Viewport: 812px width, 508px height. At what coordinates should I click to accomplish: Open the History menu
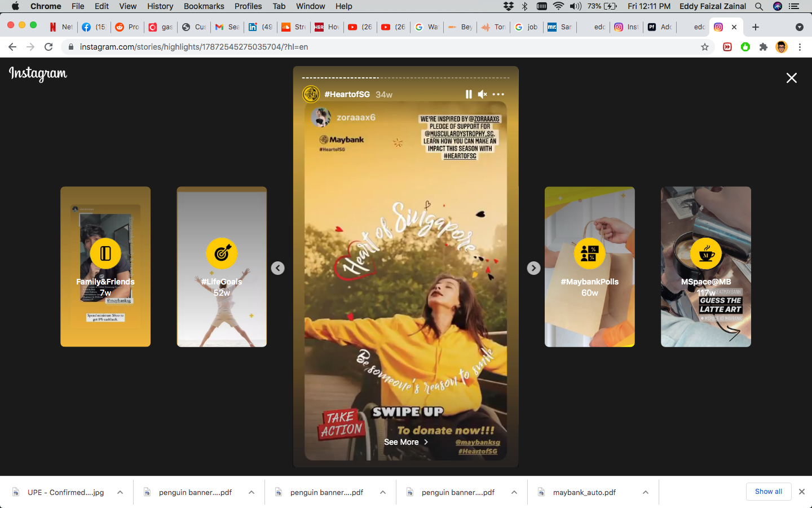click(160, 6)
